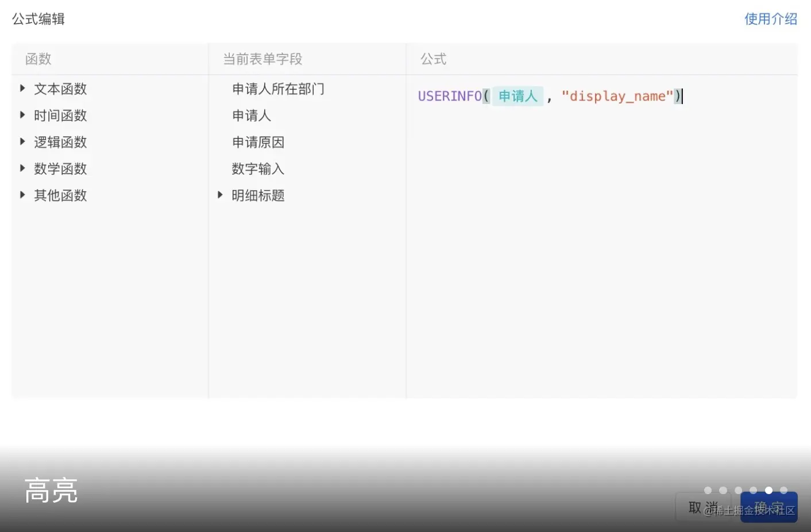Expand the 其他函数 category arrow

click(22, 195)
